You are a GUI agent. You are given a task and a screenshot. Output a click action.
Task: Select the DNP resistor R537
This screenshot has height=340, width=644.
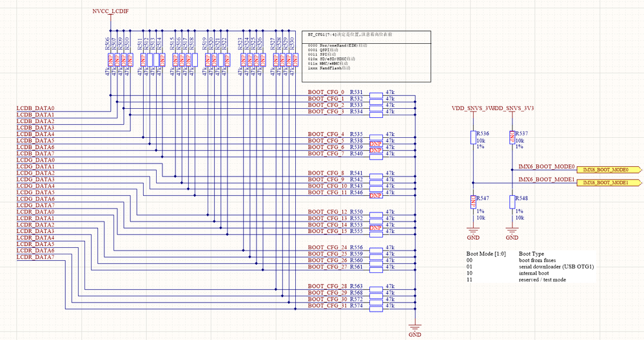click(512, 137)
